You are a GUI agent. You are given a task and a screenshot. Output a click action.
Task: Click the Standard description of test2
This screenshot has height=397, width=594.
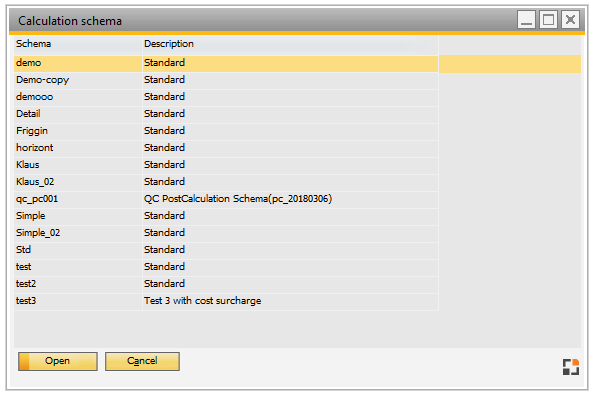coord(164,284)
